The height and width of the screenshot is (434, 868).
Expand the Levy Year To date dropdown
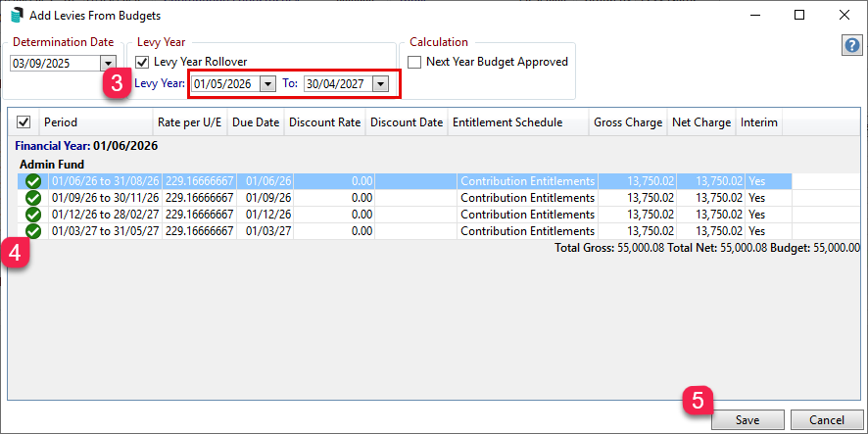point(380,84)
